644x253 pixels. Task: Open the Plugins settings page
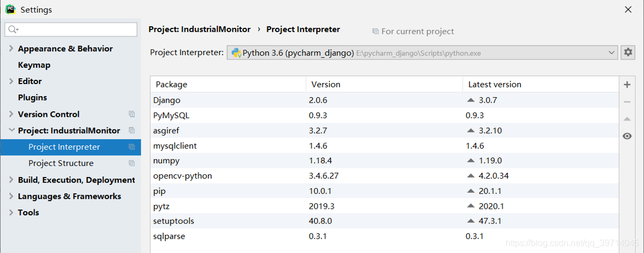pos(32,98)
